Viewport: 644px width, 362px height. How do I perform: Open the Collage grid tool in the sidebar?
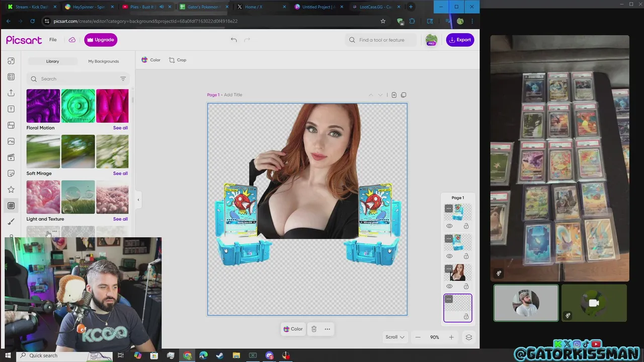[x=11, y=125]
